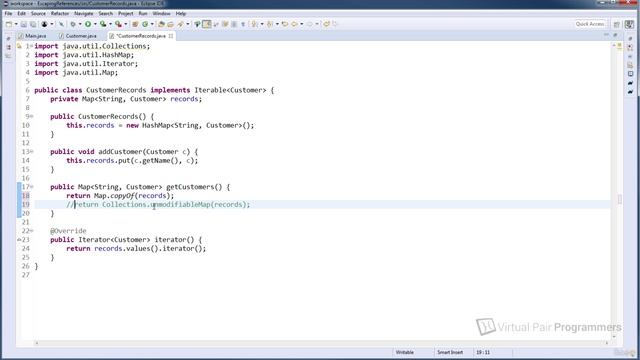Click the override marker at line 23
This screenshot has height=360, width=640.
point(19,240)
